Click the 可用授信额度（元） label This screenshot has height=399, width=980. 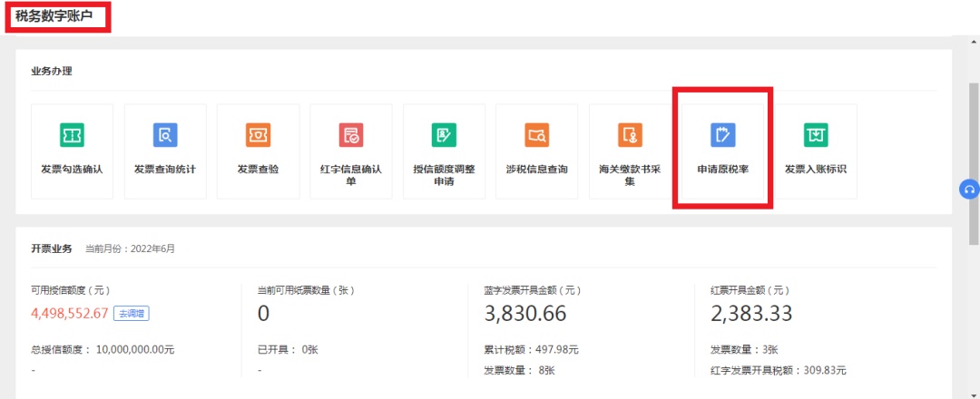coord(71,290)
